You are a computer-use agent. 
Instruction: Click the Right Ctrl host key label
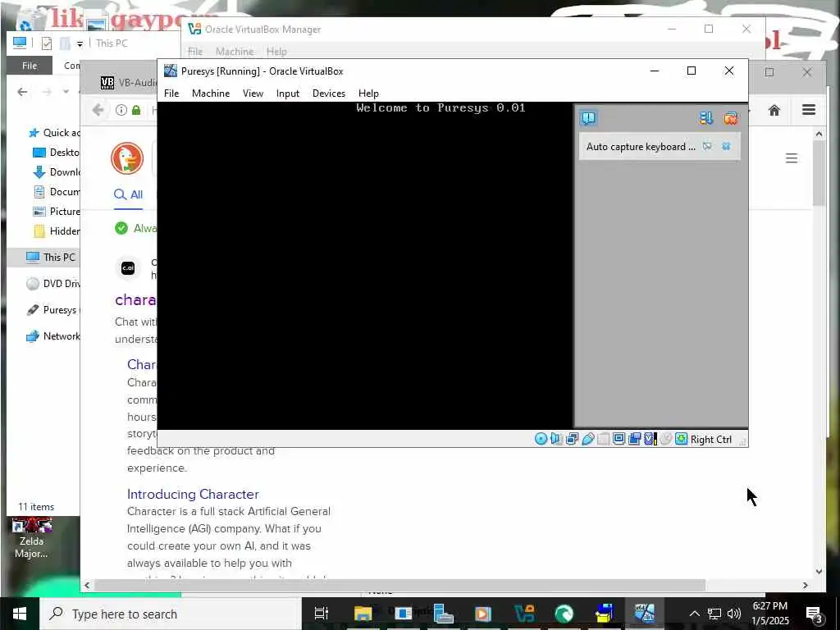711,440
